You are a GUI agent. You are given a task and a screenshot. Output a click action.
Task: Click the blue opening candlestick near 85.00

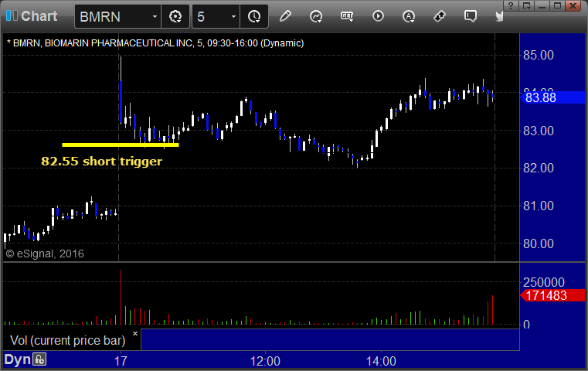point(121,102)
